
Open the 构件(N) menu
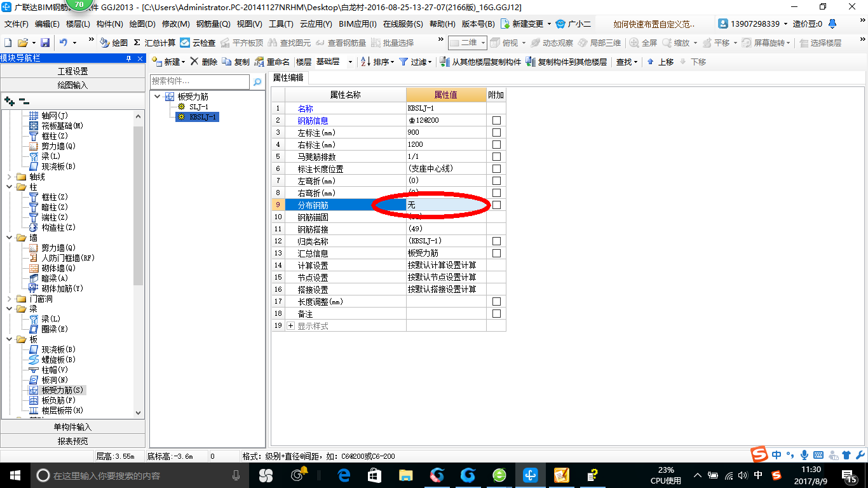point(109,24)
